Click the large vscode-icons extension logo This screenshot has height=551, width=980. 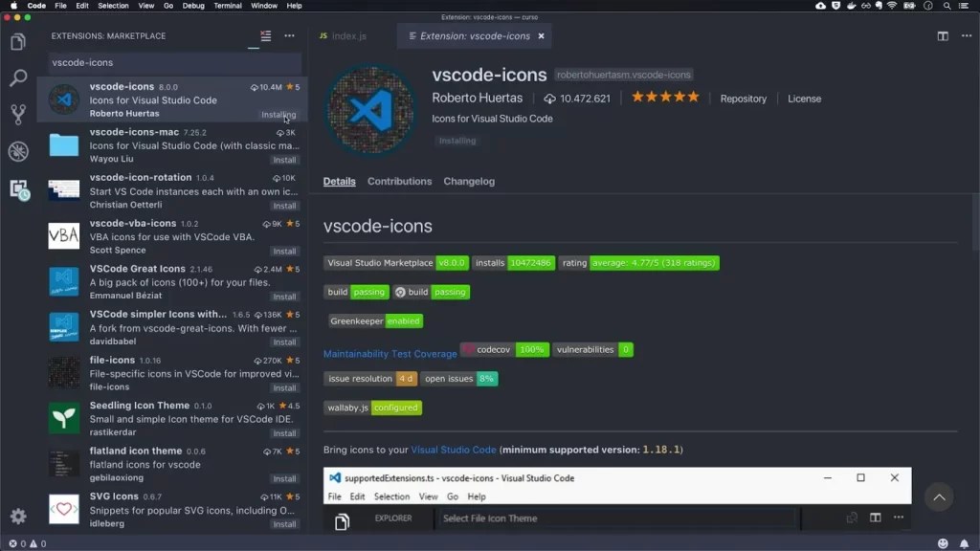click(x=371, y=110)
